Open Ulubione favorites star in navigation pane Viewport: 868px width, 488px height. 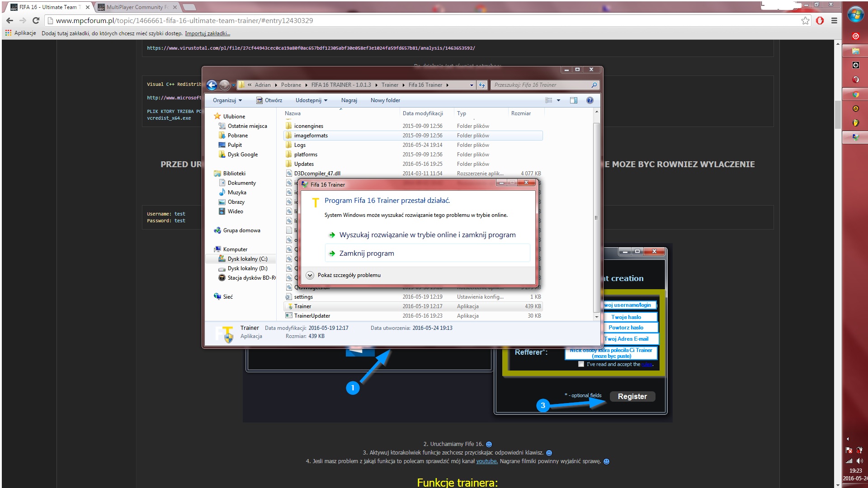click(x=217, y=116)
